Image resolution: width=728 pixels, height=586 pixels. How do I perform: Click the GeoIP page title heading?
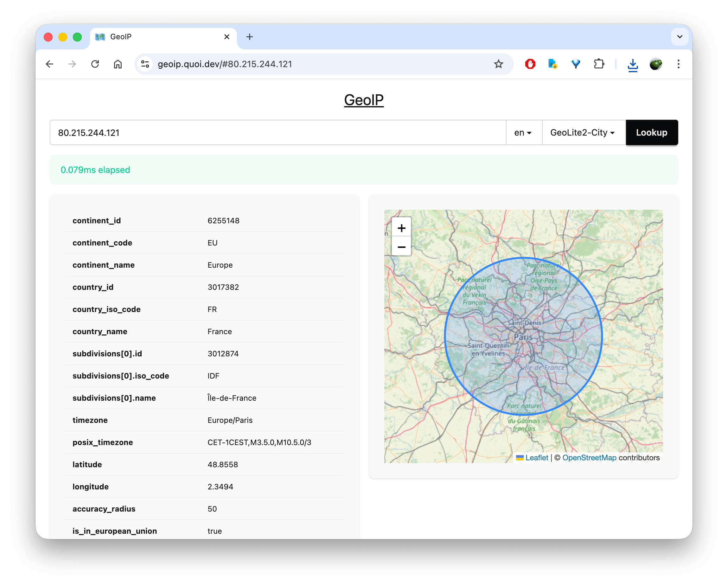[x=363, y=100]
